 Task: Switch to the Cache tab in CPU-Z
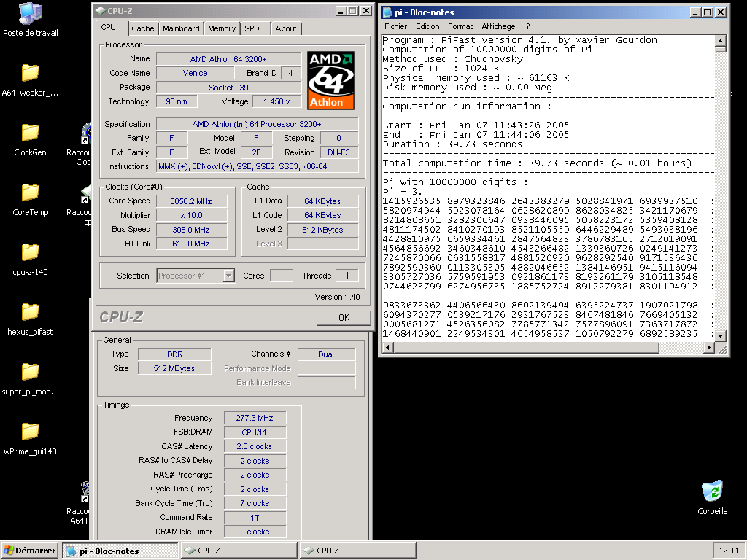[143, 28]
